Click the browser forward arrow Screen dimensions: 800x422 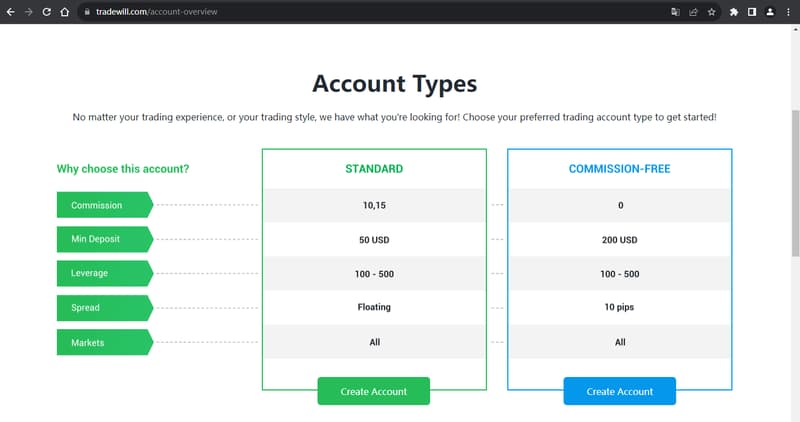pos(28,12)
